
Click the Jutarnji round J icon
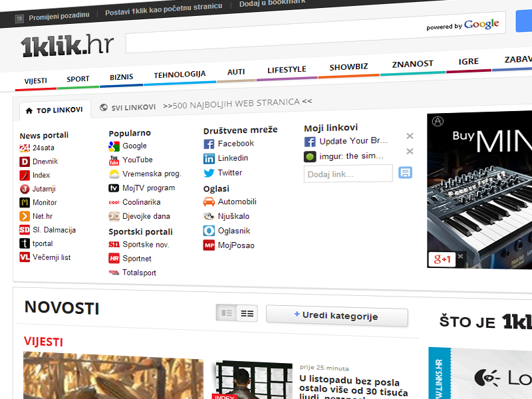pos(25,189)
